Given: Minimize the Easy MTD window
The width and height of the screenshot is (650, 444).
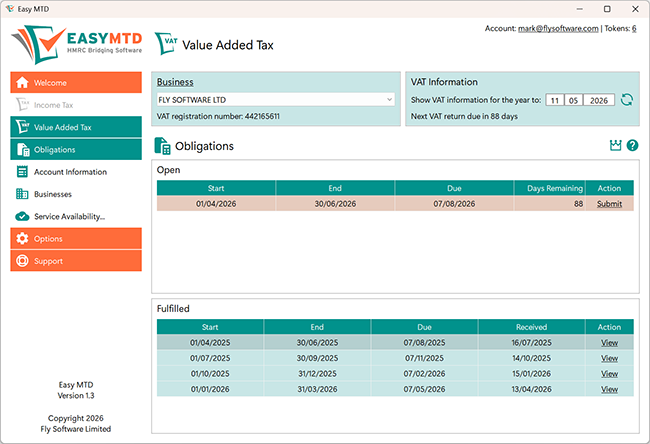Looking at the screenshot, I should pyautogui.click(x=580, y=9).
